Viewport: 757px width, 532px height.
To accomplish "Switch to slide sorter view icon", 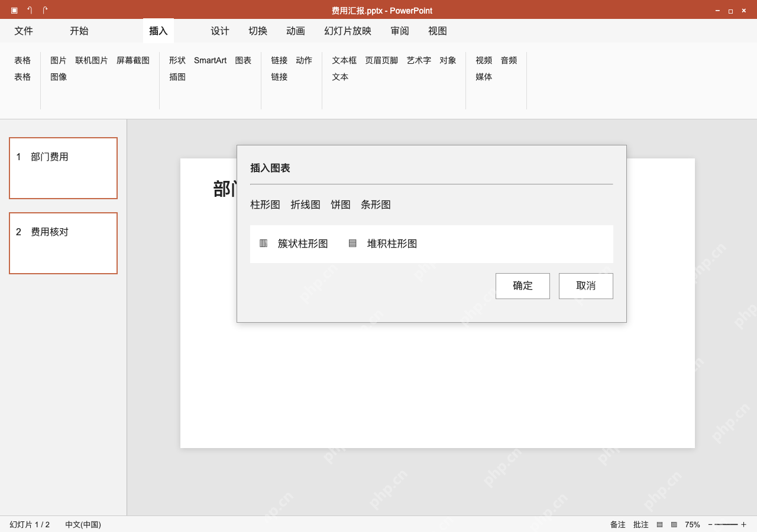I will point(674,524).
